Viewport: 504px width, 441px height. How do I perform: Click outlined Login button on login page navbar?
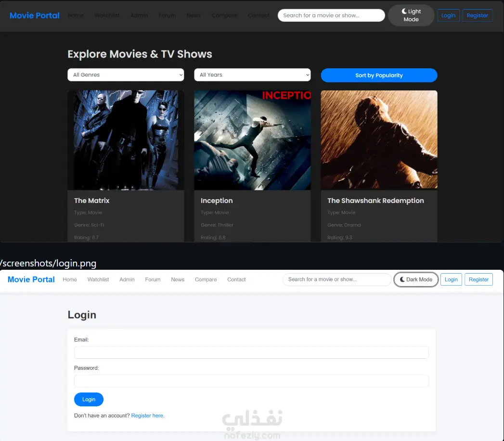pos(451,279)
